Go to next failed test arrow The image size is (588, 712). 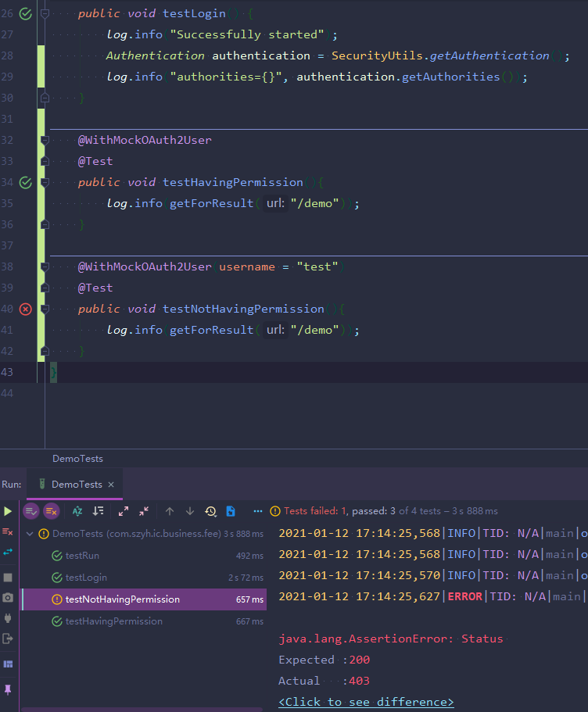pyautogui.click(x=190, y=511)
